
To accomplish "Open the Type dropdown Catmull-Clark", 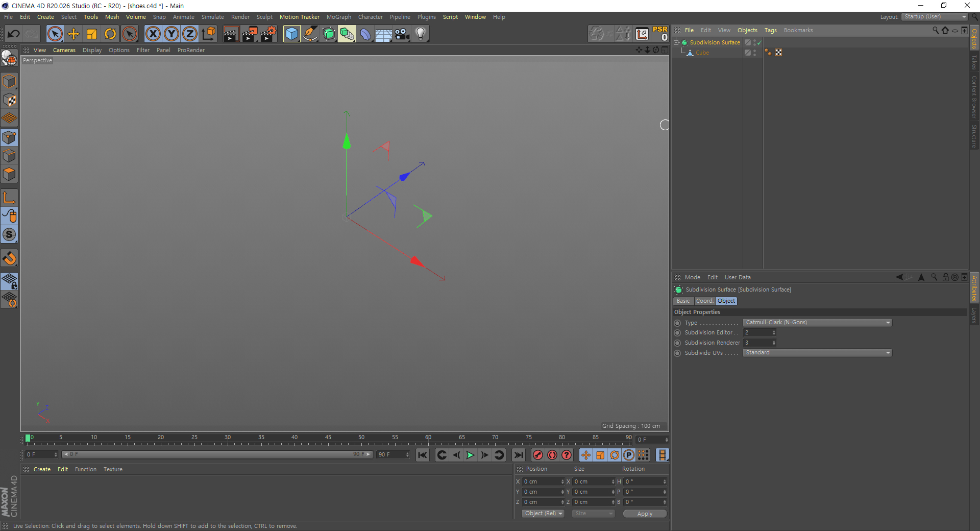I will click(x=817, y=323).
